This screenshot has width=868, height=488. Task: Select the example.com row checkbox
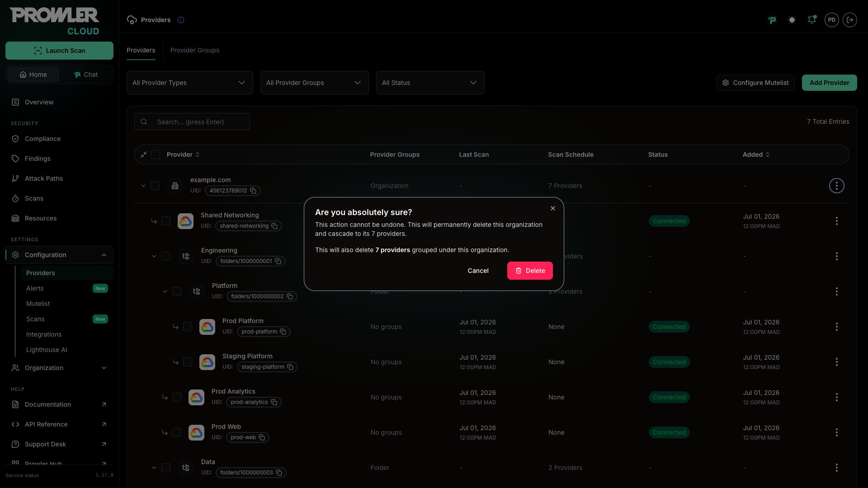pos(155,186)
